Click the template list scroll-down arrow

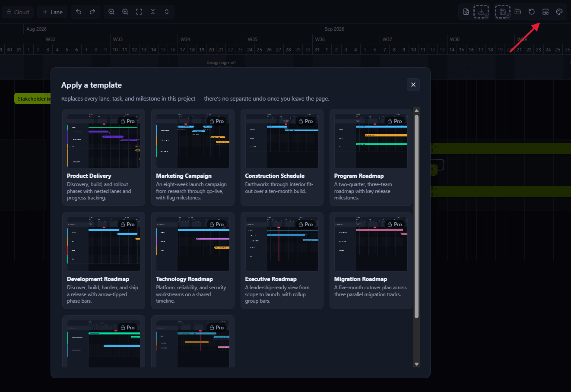416,364
